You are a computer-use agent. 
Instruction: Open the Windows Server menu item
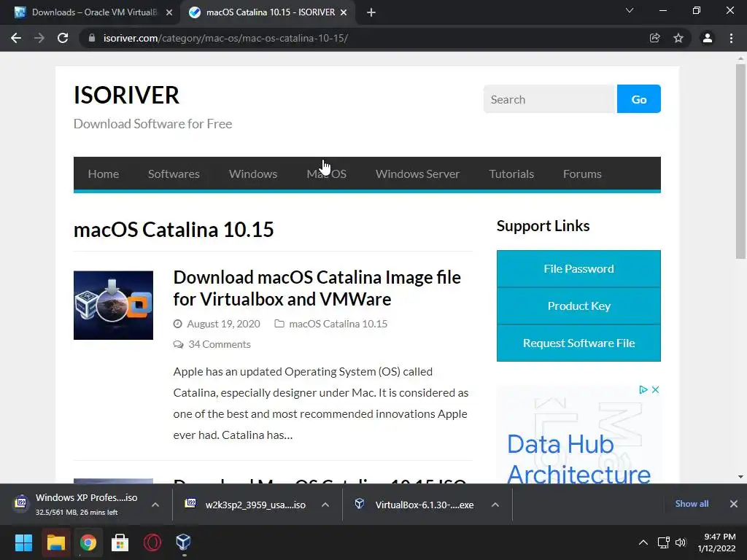[418, 174]
